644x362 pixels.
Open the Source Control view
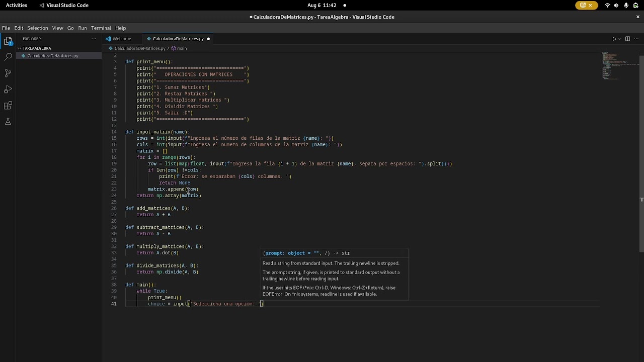8,73
